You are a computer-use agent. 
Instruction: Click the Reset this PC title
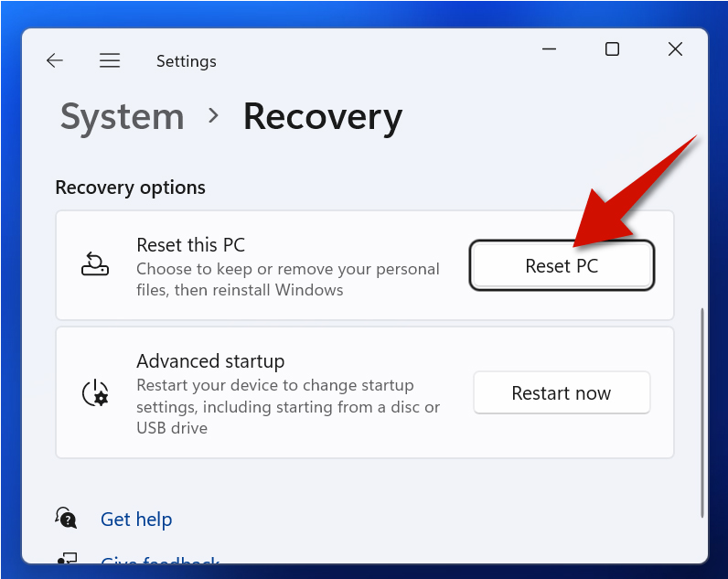coord(191,245)
